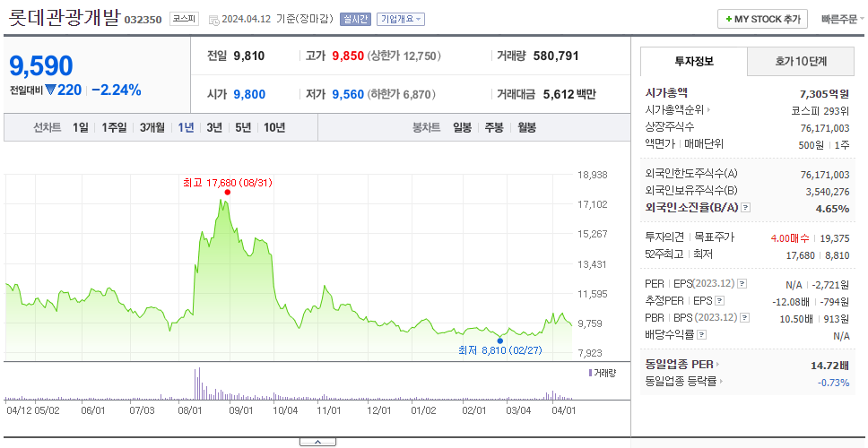The width and height of the screenshot is (868, 448).
Task: Click the down triangle beside 전일대비 220
Action: pos(50,90)
